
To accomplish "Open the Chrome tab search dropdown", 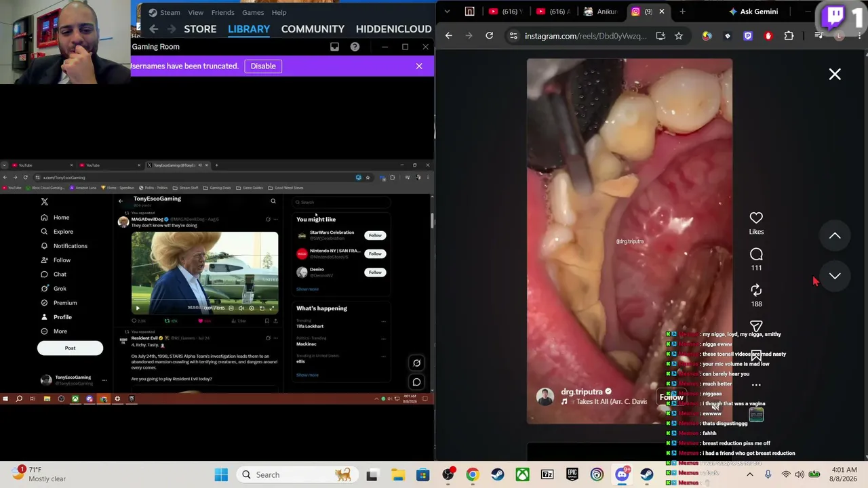I will click(x=448, y=12).
